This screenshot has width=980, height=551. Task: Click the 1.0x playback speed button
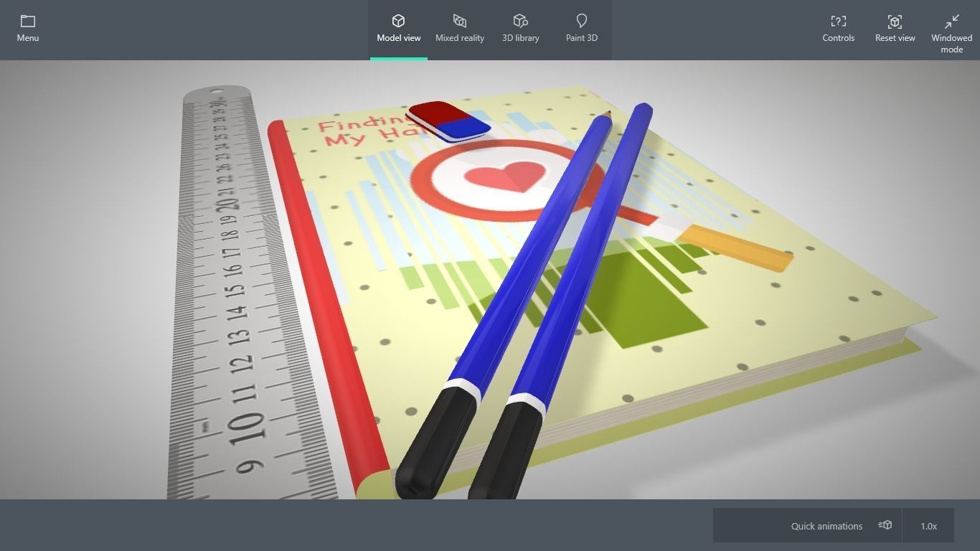click(x=928, y=525)
